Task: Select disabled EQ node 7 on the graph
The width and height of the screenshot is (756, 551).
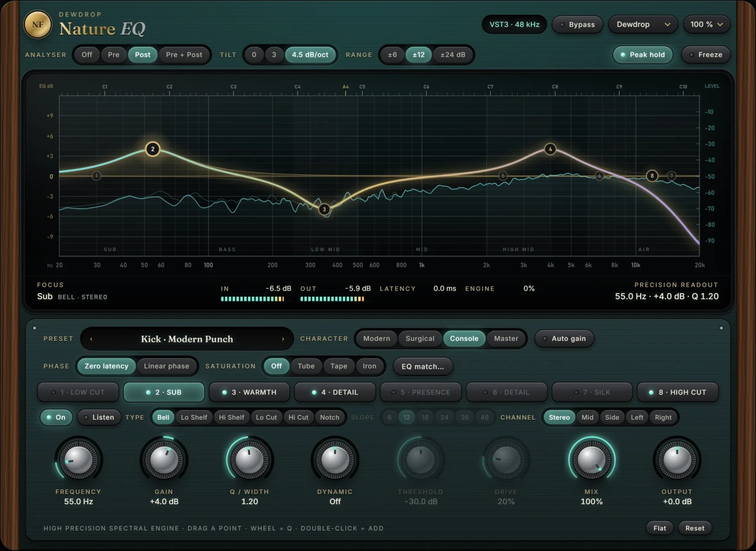Action: coord(671,176)
